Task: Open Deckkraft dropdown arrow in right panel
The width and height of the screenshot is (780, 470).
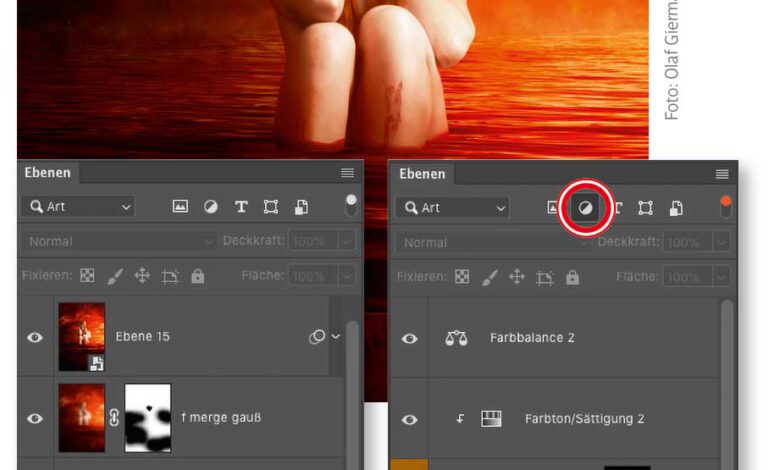Action: tap(721, 243)
